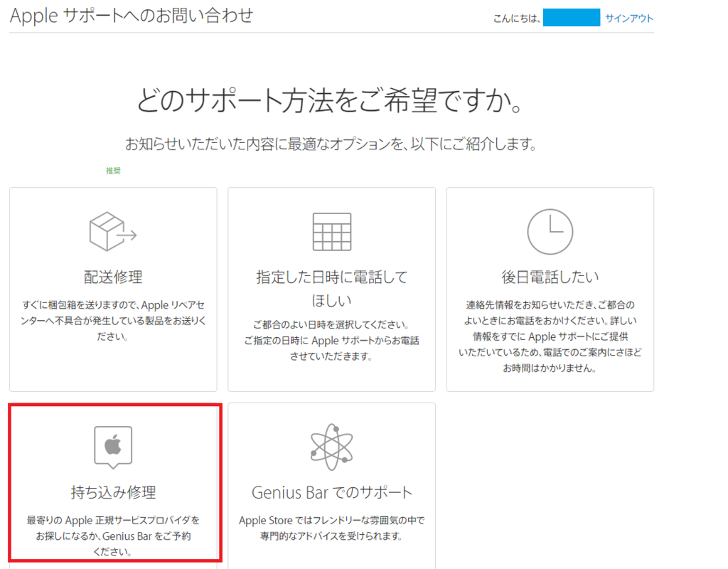Click the shipping box icon for 配送修理
The height and width of the screenshot is (569, 728).
[113, 231]
